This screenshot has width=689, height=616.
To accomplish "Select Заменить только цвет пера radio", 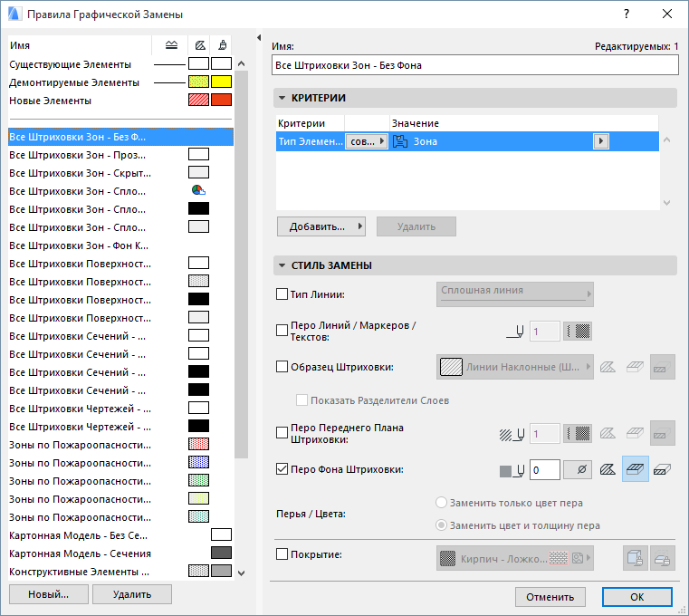I will pos(441,503).
